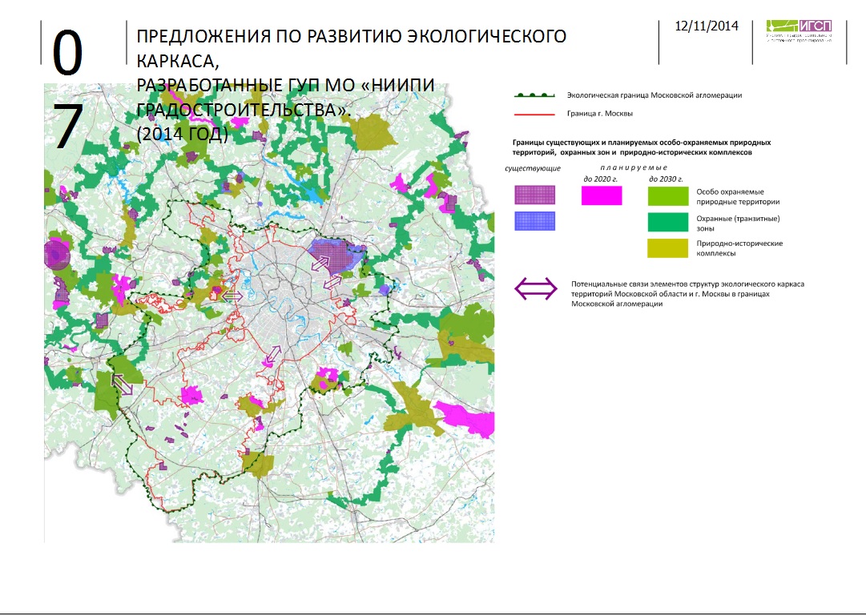Click the title text '(2014 ГОД)'

182,135
